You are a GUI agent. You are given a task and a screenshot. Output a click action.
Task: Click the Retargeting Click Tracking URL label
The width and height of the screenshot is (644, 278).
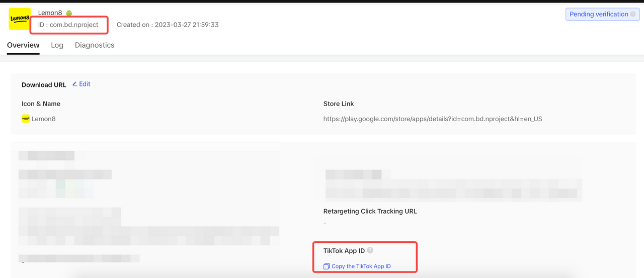tap(370, 211)
